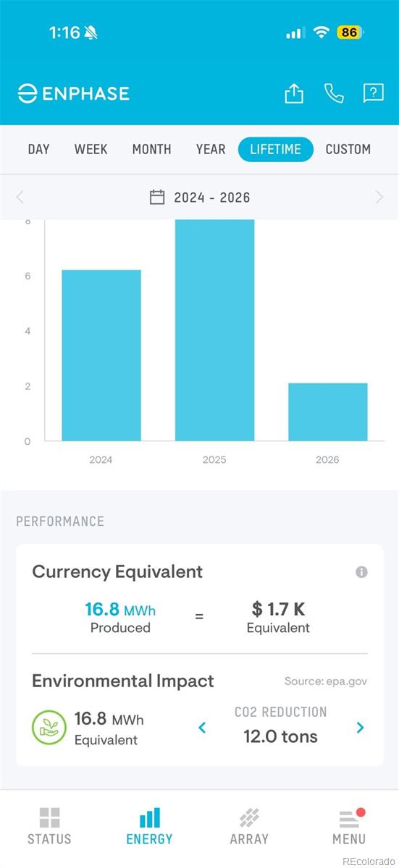Show previous environmental impact with left chevron
The height and width of the screenshot is (868, 399).
pos(202,728)
